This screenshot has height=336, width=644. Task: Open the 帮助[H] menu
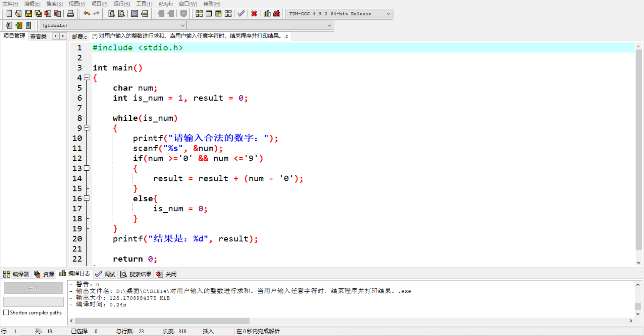click(212, 4)
